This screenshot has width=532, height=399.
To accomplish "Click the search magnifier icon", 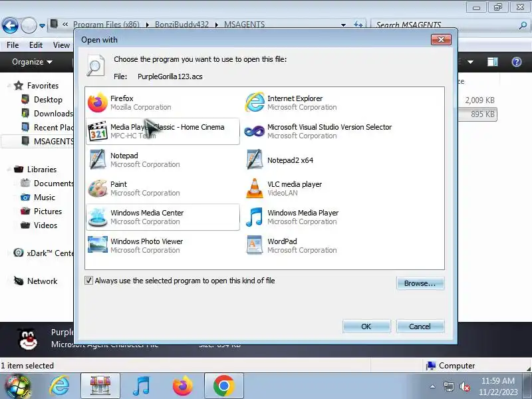I will pyautogui.click(x=523, y=25).
